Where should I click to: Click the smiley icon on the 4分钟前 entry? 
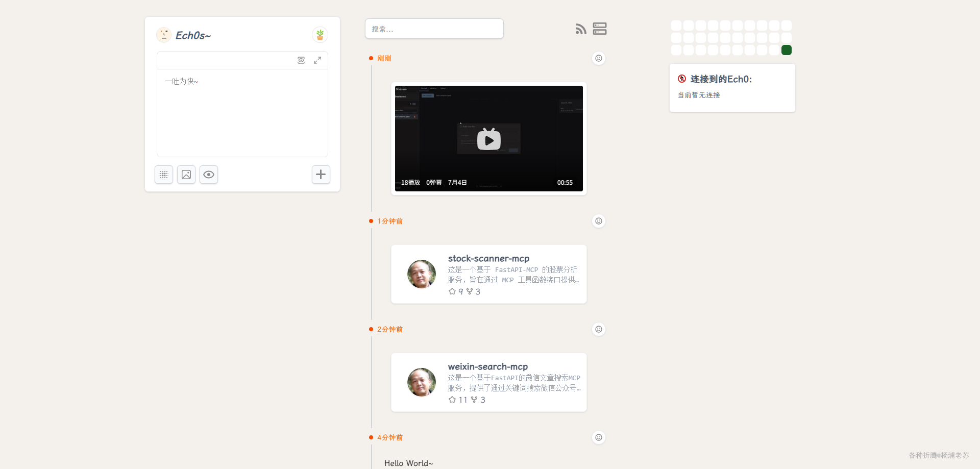(599, 437)
